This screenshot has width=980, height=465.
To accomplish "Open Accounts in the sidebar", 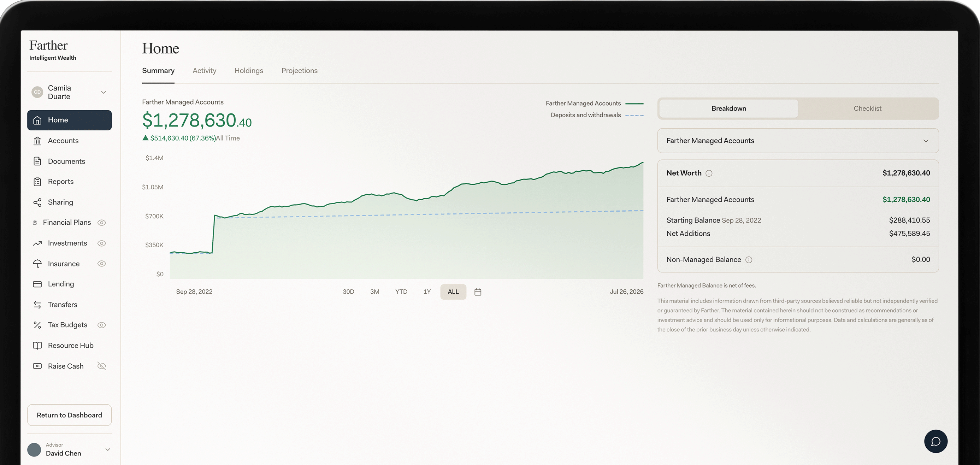I will point(69,141).
